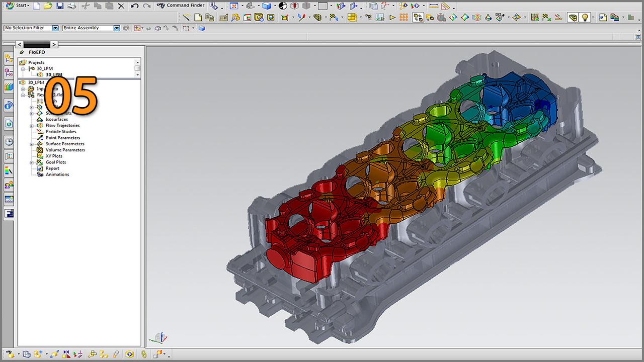Click the Command Finder button

coord(181,6)
